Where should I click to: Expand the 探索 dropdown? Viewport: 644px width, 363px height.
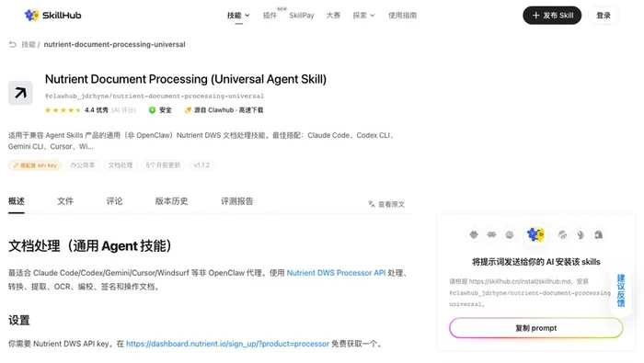click(x=363, y=16)
